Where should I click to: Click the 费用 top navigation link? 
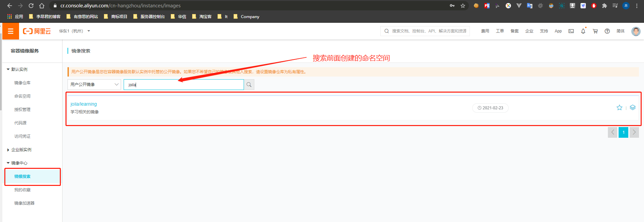[485, 31]
